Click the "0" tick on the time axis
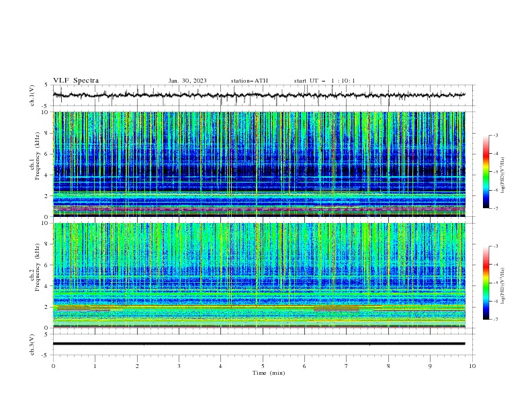Viewport: 532px width, 411px height. [x=53, y=366]
